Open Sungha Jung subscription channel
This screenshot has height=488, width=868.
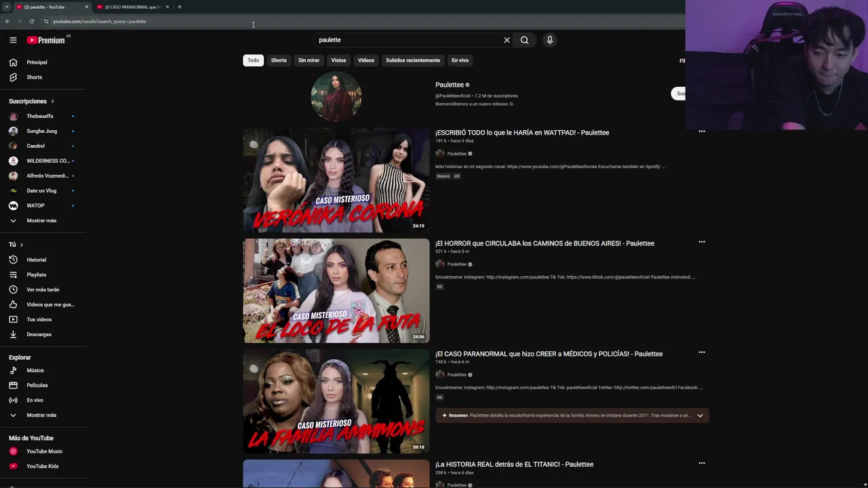[x=43, y=131]
